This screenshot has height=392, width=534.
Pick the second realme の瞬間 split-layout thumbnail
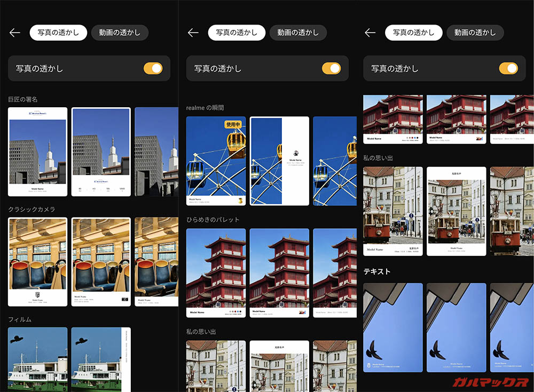pos(279,161)
